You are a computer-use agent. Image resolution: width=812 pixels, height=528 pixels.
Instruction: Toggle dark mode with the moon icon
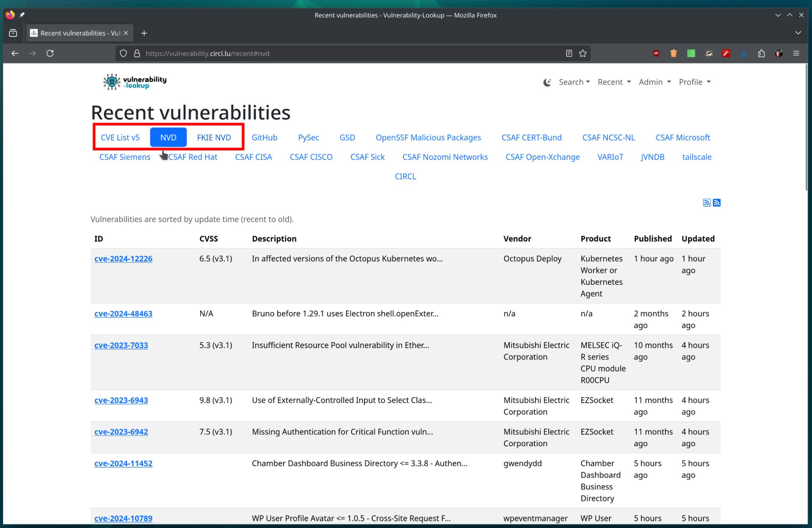coord(547,82)
